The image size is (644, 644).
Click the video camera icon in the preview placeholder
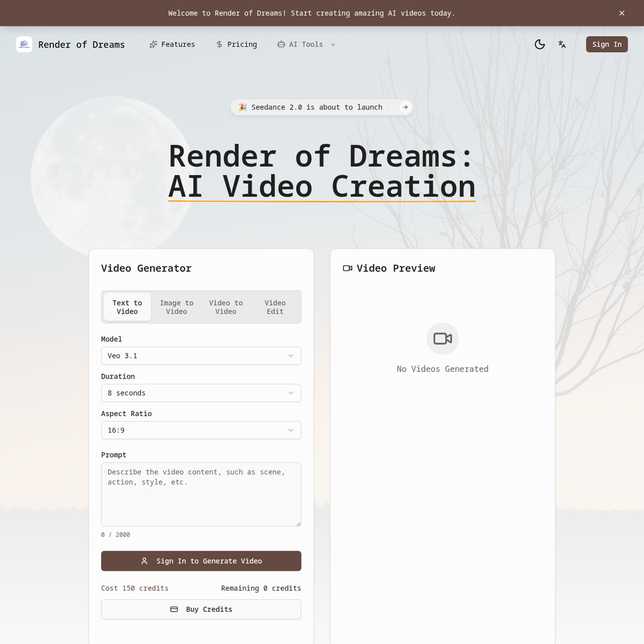point(442,339)
